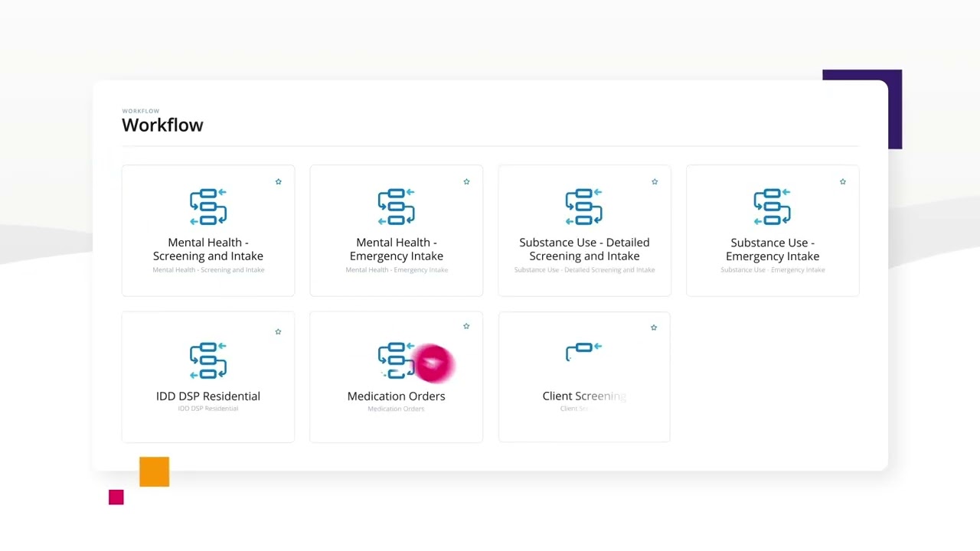Click Substance Use - Emergency Intake title
The width and height of the screenshot is (980, 551).
point(772,249)
